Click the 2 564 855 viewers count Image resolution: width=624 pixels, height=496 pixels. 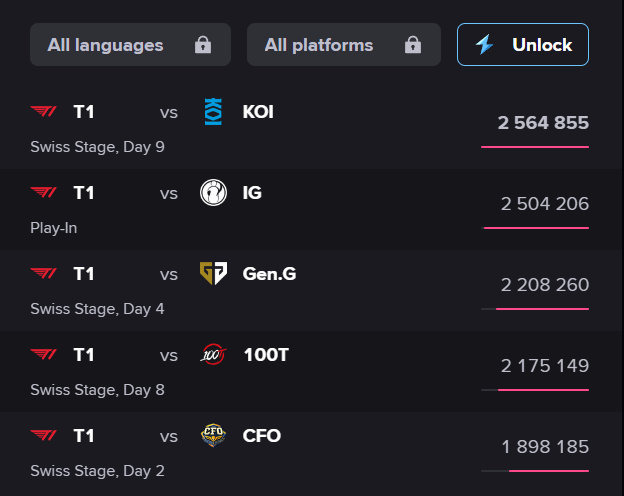click(x=543, y=123)
